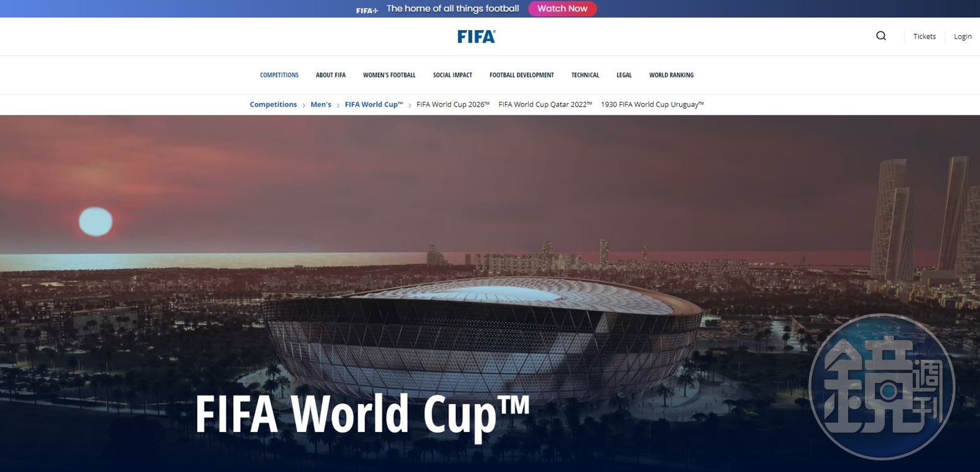This screenshot has height=472, width=980.
Task: Click the FIFA World Cup breadcrumb
Action: [x=374, y=105]
